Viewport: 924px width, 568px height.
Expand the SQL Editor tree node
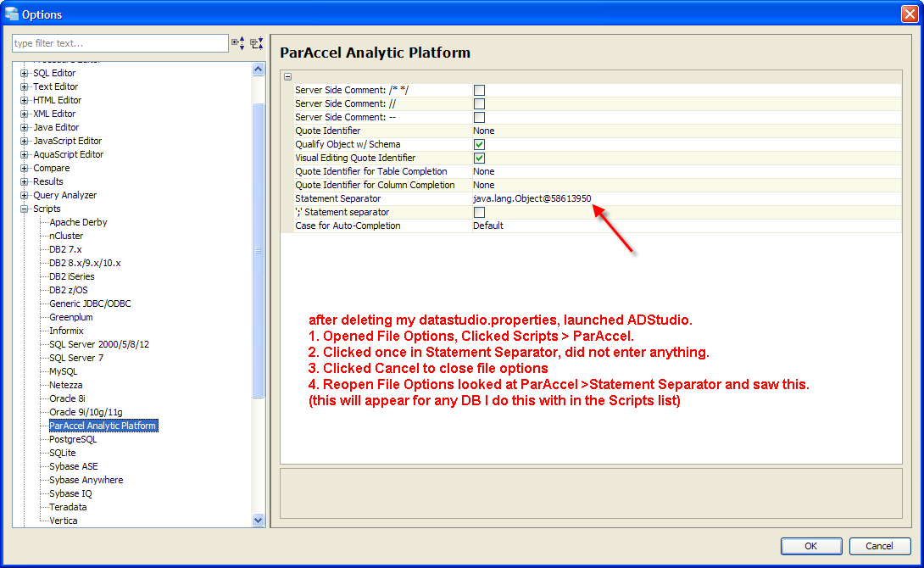(25, 73)
